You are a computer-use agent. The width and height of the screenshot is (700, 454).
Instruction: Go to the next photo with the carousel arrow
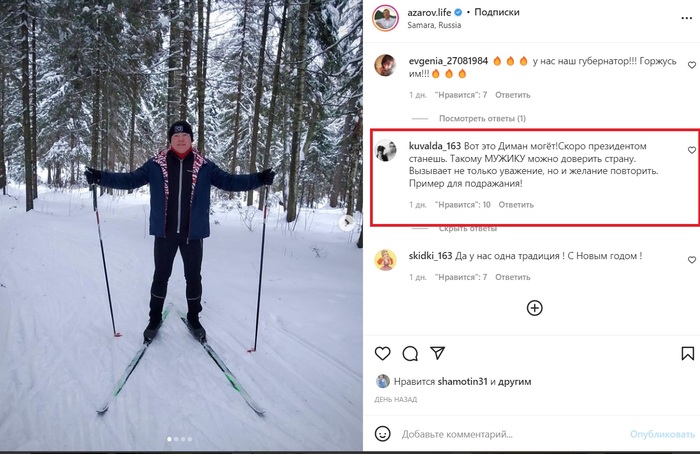pyautogui.click(x=349, y=223)
